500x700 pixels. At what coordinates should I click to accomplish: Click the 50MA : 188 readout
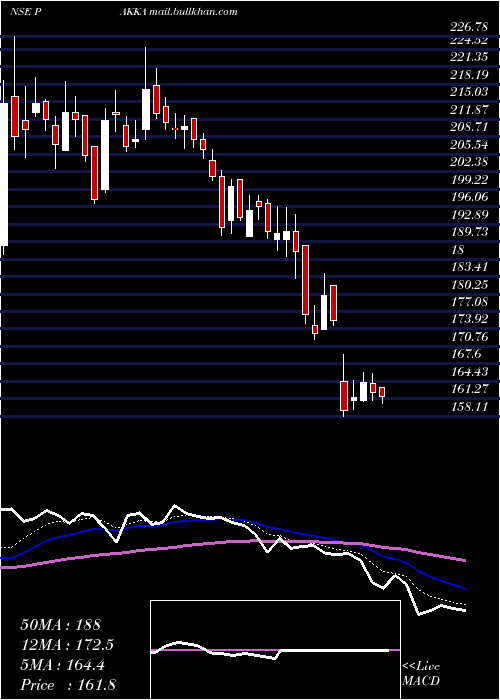61,625
